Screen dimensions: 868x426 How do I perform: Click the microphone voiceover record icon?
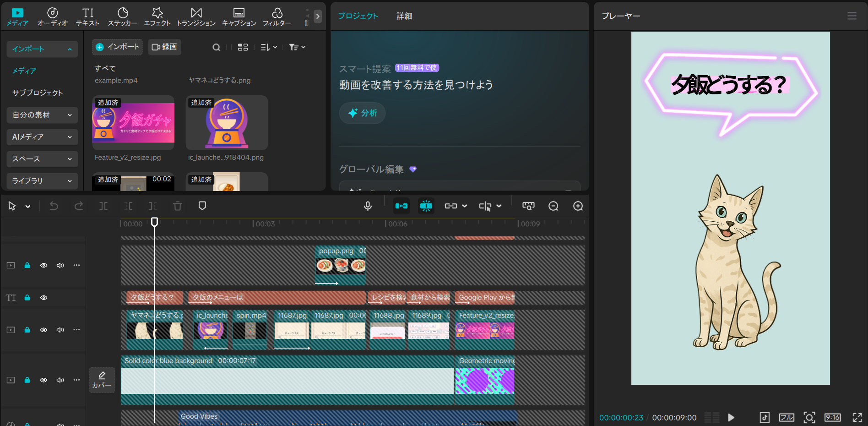click(368, 206)
